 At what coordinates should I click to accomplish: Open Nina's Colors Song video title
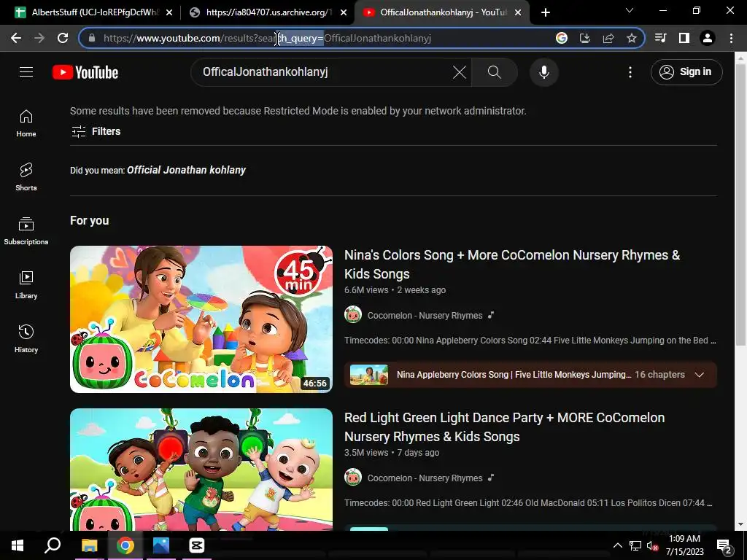click(x=512, y=264)
